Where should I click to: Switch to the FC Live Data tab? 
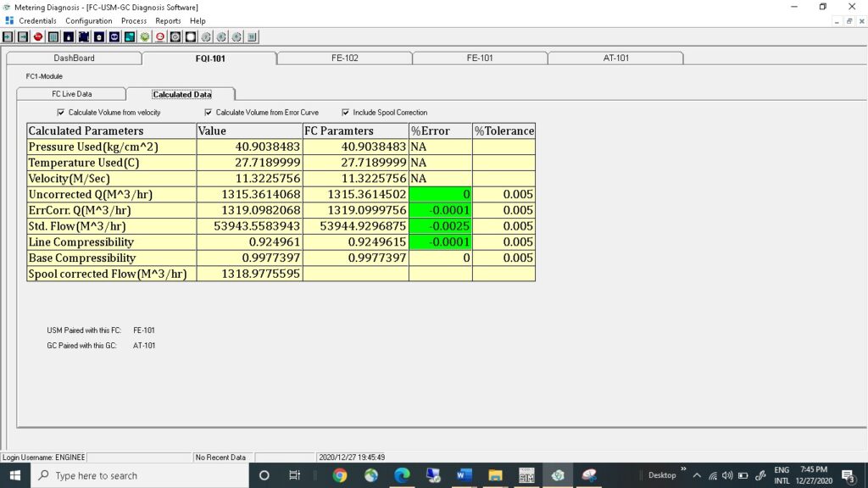[71, 94]
